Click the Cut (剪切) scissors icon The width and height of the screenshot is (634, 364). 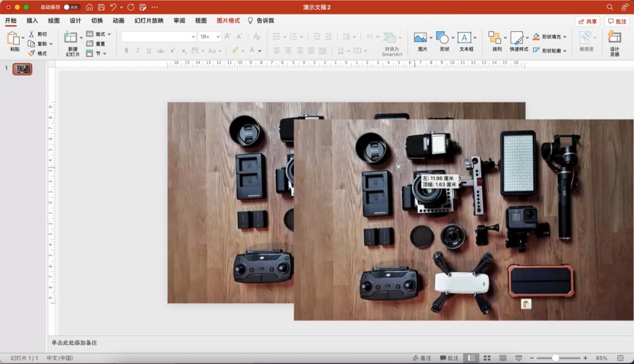(32, 34)
